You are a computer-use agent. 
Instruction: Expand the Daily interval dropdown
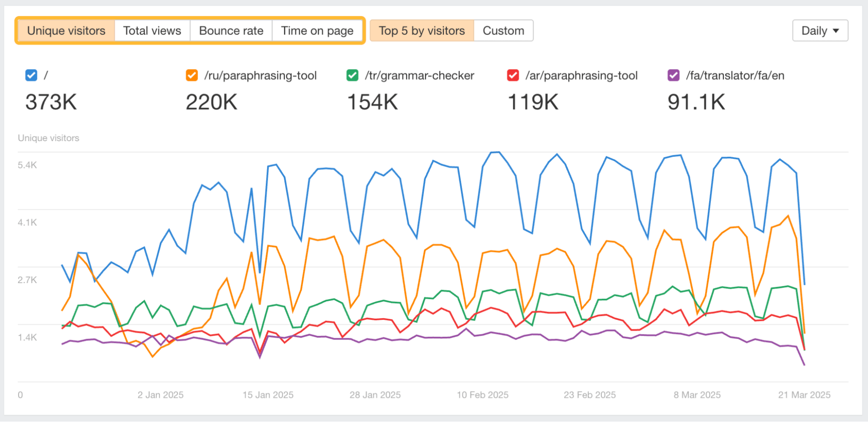820,31
